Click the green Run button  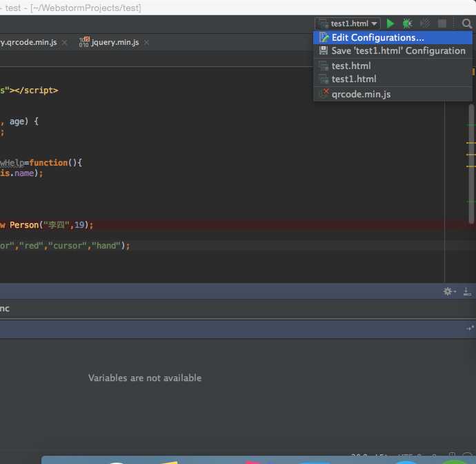390,23
